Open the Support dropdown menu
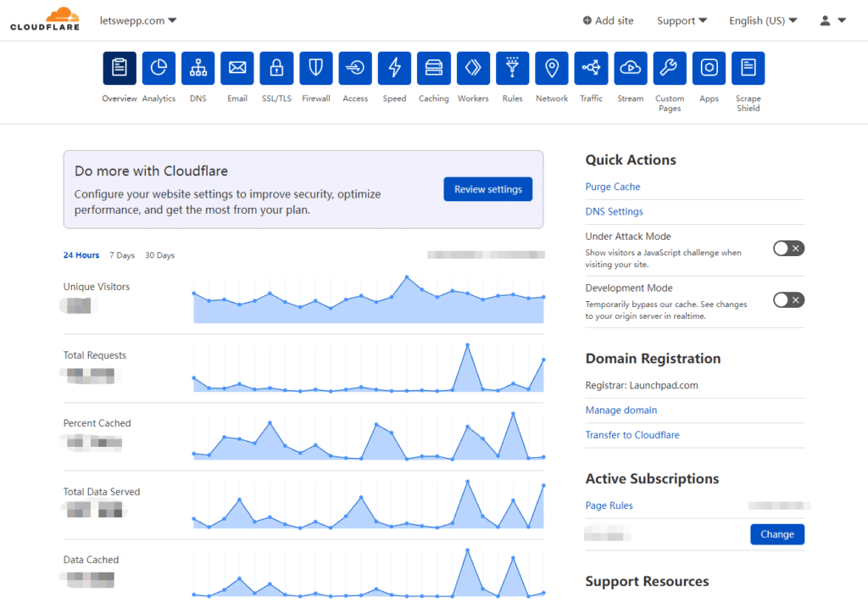 (682, 20)
